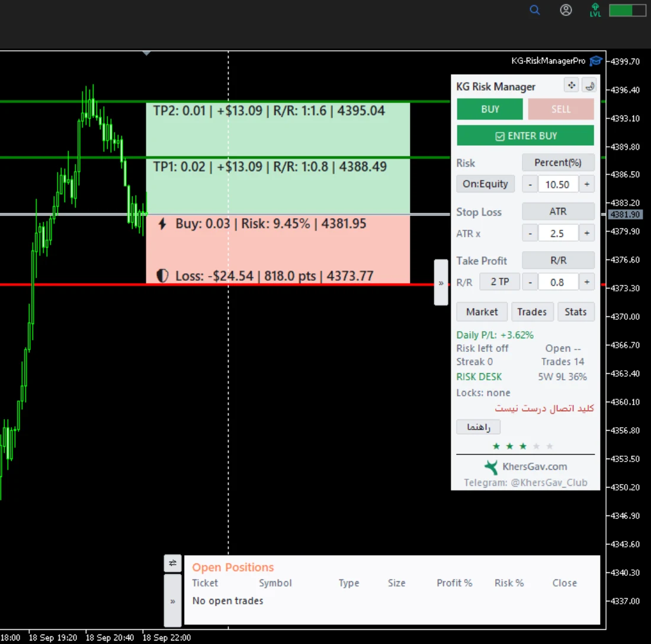651x644 pixels.
Task: Click the move-panel arrows icon in KG Risk Manager header
Action: coord(572,85)
